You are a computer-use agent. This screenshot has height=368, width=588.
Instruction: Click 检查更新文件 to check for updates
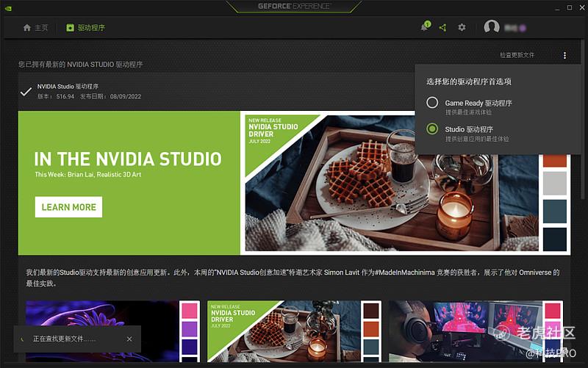pyautogui.click(x=517, y=55)
